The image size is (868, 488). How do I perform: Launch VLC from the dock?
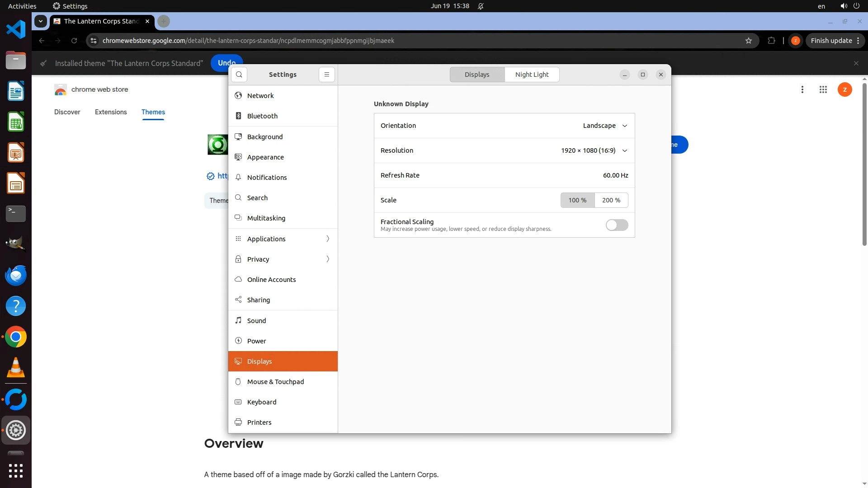coord(16,368)
